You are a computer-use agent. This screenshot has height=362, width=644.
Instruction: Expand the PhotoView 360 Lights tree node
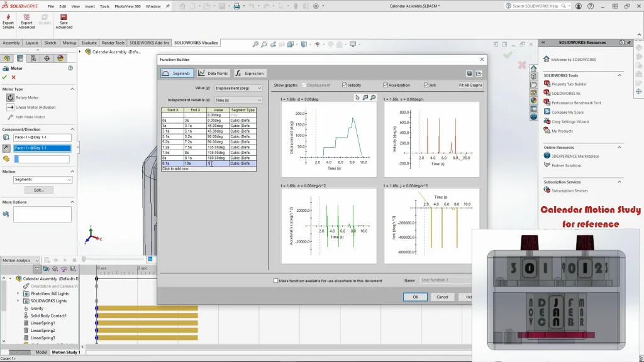[18, 293]
